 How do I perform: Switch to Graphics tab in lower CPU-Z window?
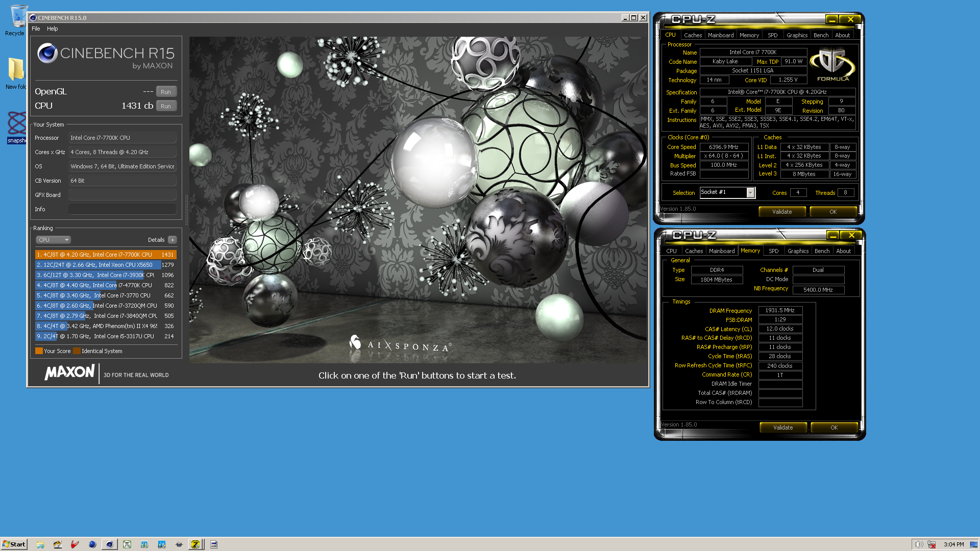click(x=798, y=251)
